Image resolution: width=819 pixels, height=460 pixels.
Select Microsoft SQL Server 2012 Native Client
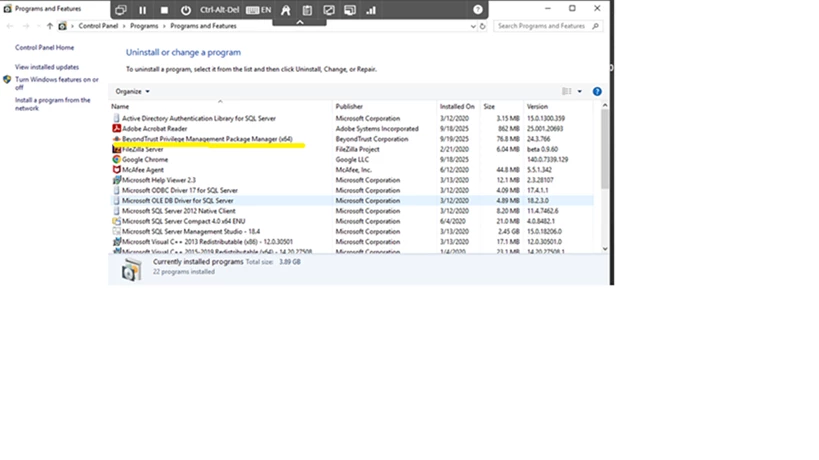click(x=352, y=211)
